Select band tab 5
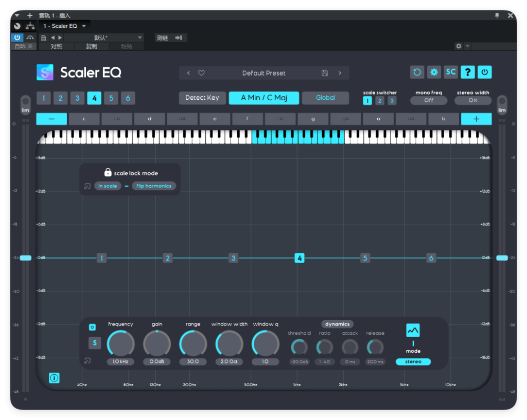This screenshot has height=420, width=527. [x=111, y=98]
